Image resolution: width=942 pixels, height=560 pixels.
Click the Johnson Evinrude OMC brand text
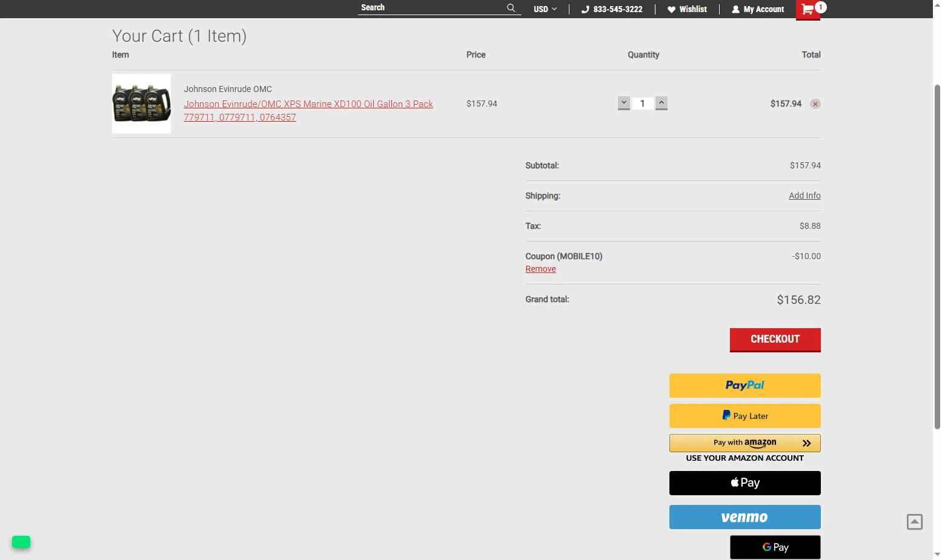point(228,89)
